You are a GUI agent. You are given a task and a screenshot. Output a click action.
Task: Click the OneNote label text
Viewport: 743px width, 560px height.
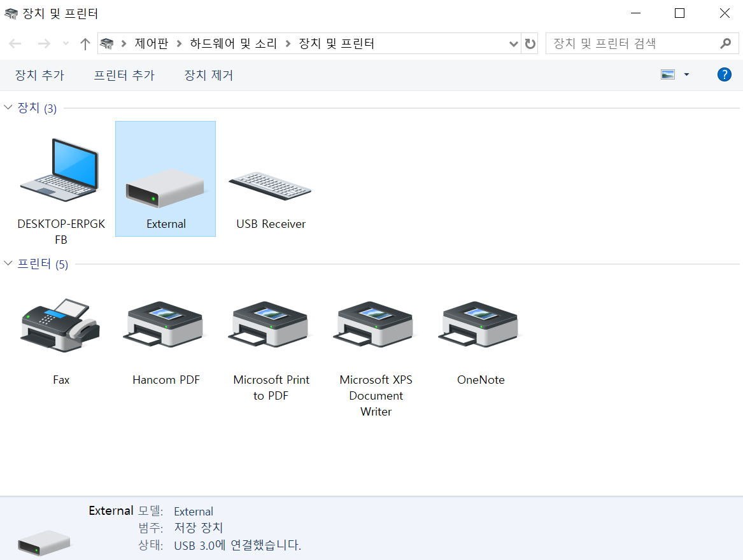pyautogui.click(x=481, y=380)
